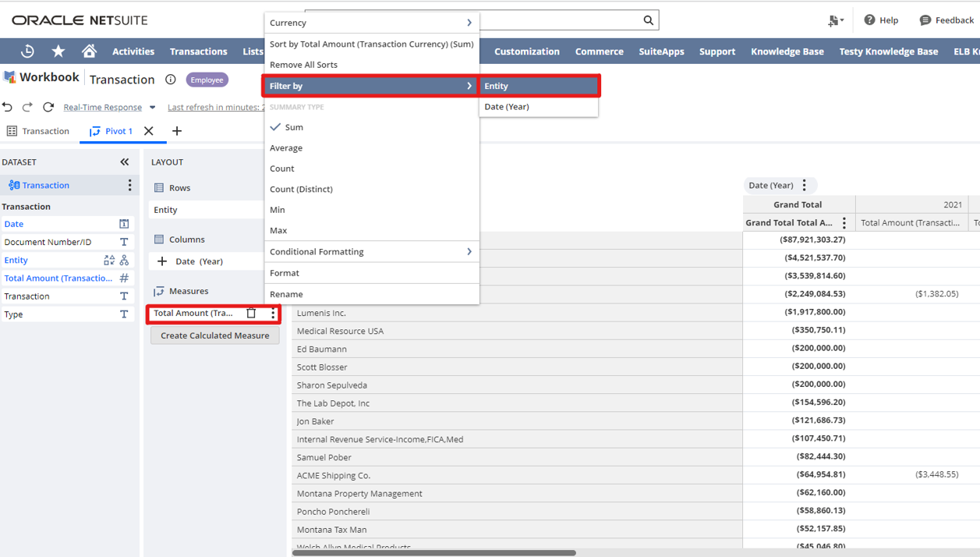Click the Oracle NetSuite logo

(x=80, y=20)
